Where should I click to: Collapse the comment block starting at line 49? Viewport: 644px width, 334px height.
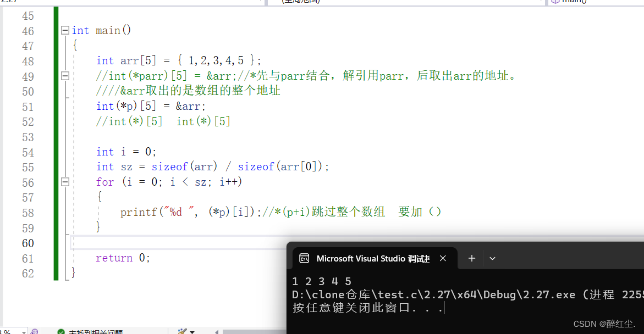click(x=65, y=76)
